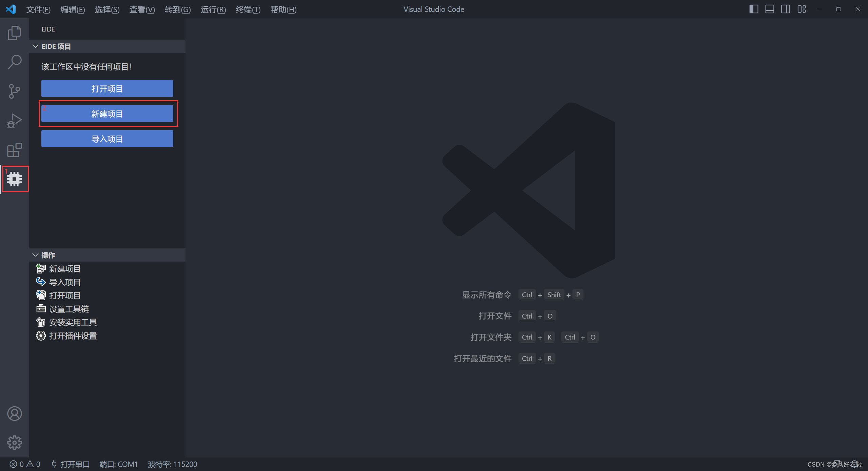The image size is (868, 471).
Task: Select 打开项目 in the 操作 list
Action: (65, 295)
